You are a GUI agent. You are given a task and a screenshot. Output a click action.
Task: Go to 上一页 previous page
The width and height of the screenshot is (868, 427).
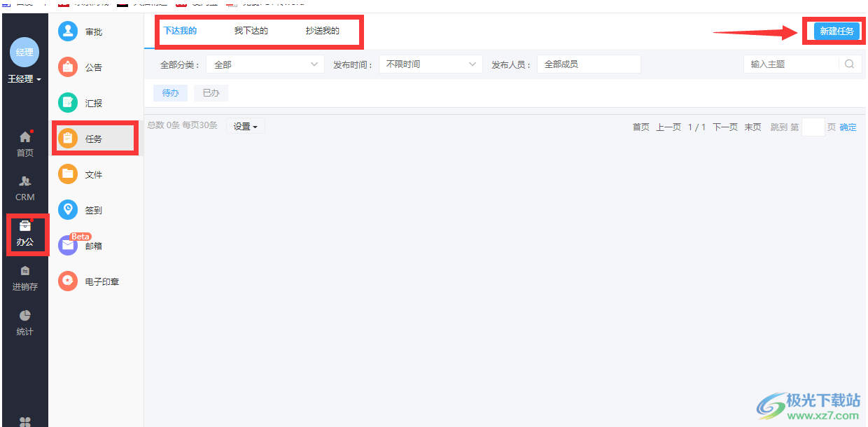click(x=668, y=127)
